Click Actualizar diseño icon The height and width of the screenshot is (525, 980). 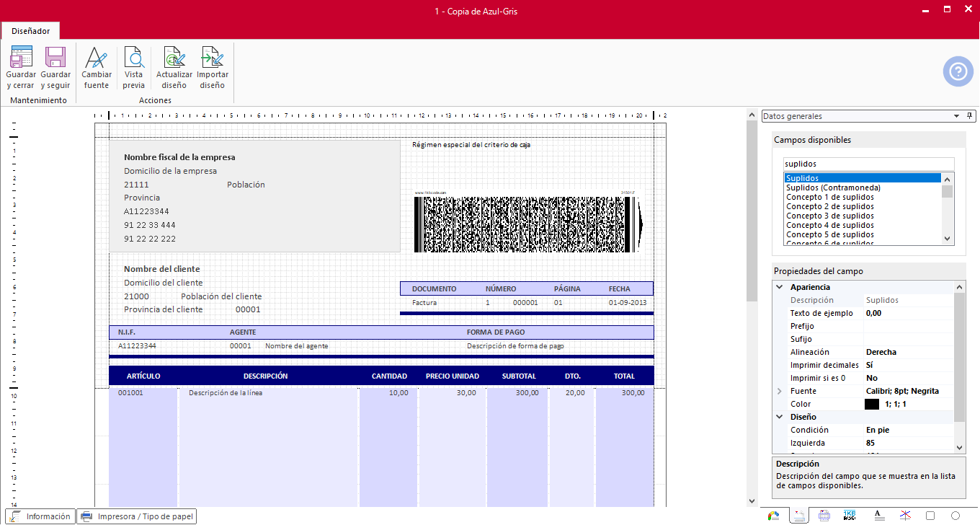click(x=174, y=57)
